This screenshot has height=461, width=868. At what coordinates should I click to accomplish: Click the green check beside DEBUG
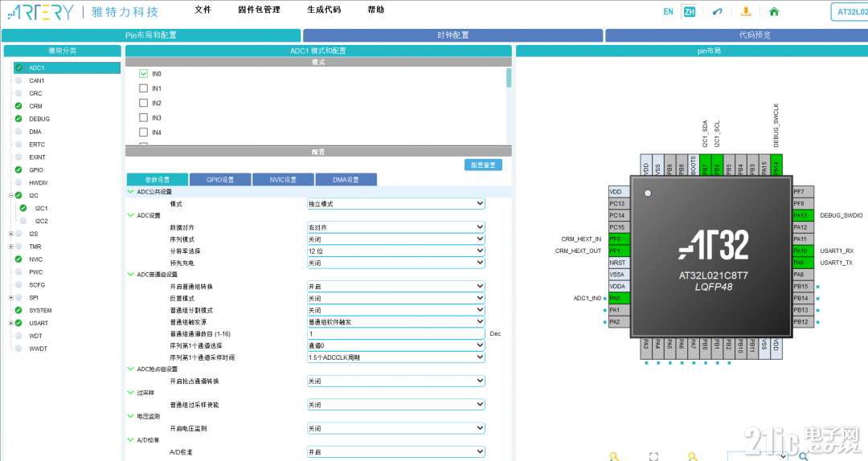coord(18,118)
